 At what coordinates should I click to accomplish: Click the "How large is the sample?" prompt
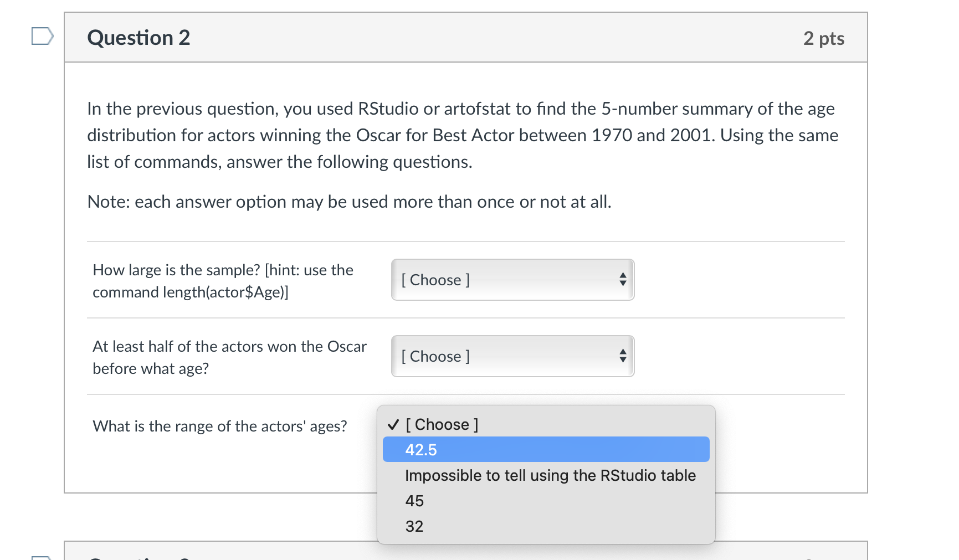tap(223, 270)
